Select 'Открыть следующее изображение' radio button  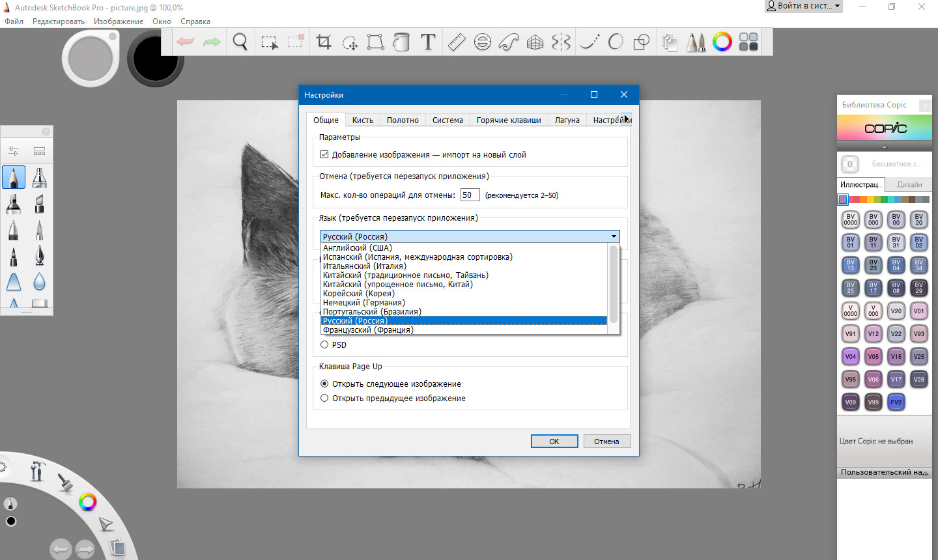[x=324, y=384]
